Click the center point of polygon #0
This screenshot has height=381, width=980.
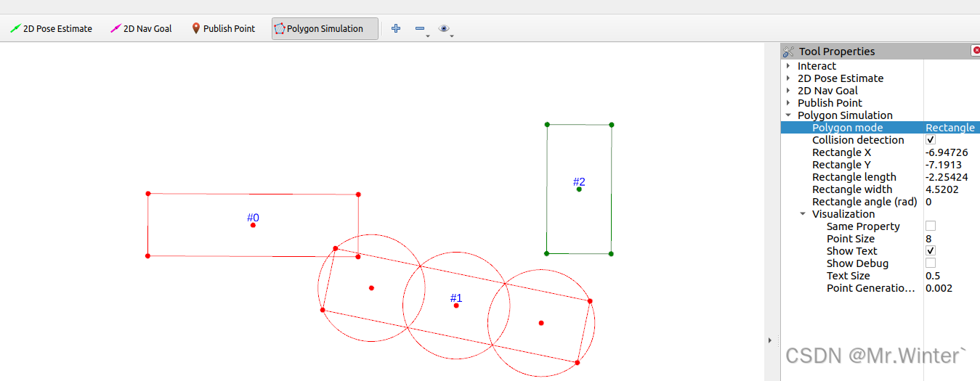(x=253, y=225)
